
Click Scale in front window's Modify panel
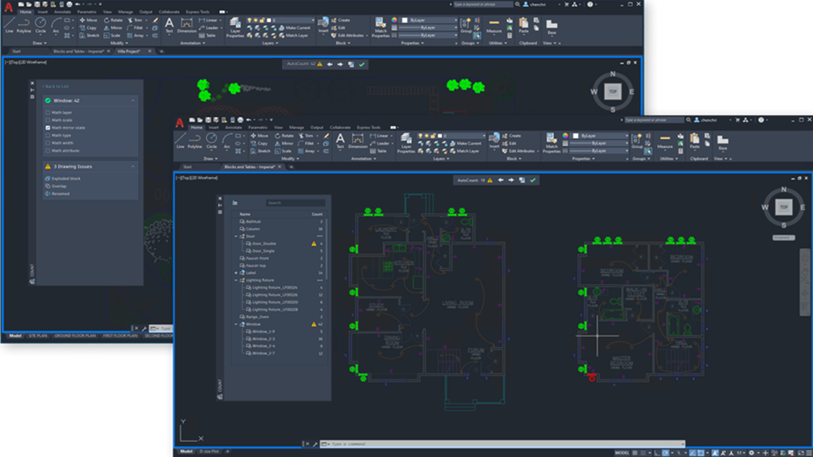click(283, 151)
